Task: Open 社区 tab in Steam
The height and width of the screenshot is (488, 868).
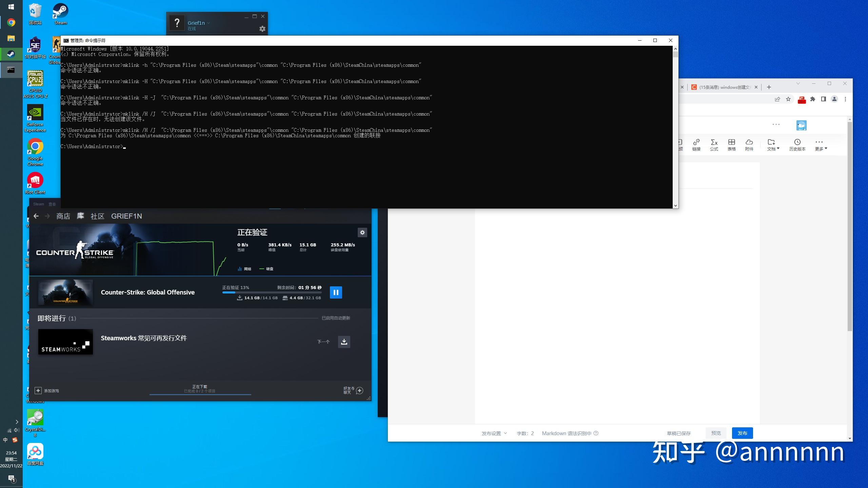Action: 97,216
